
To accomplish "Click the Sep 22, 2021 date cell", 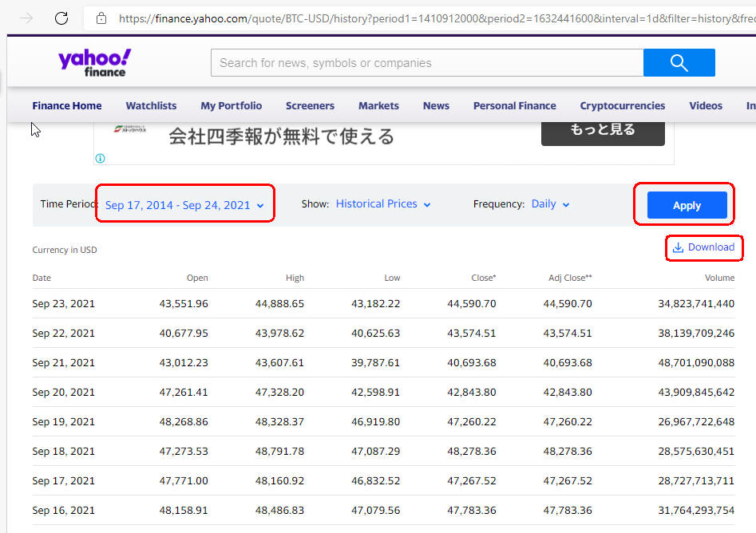I will point(63,333).
